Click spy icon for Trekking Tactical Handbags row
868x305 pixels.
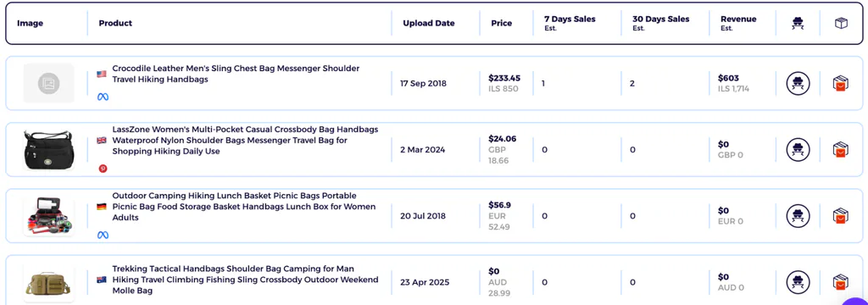pos(798,282)
